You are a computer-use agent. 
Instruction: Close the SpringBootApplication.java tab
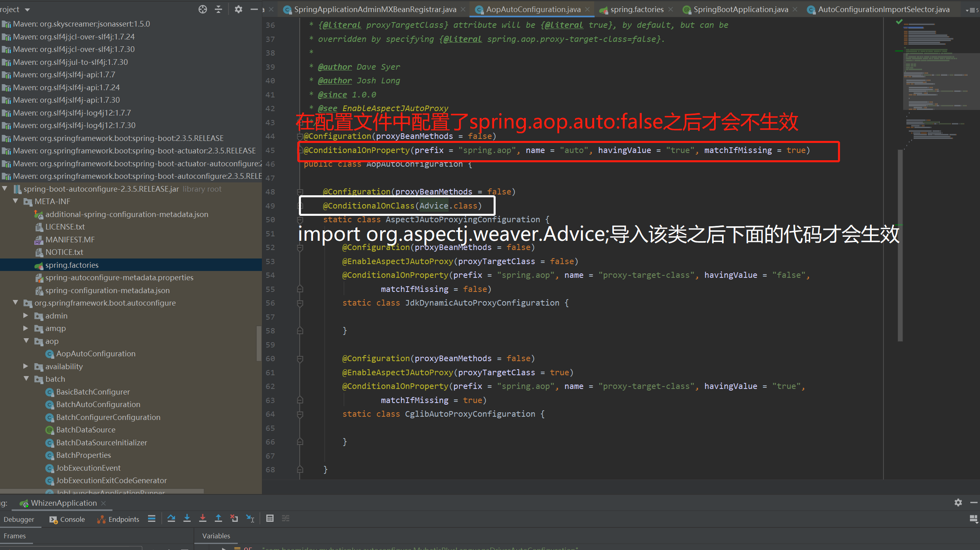795,9
